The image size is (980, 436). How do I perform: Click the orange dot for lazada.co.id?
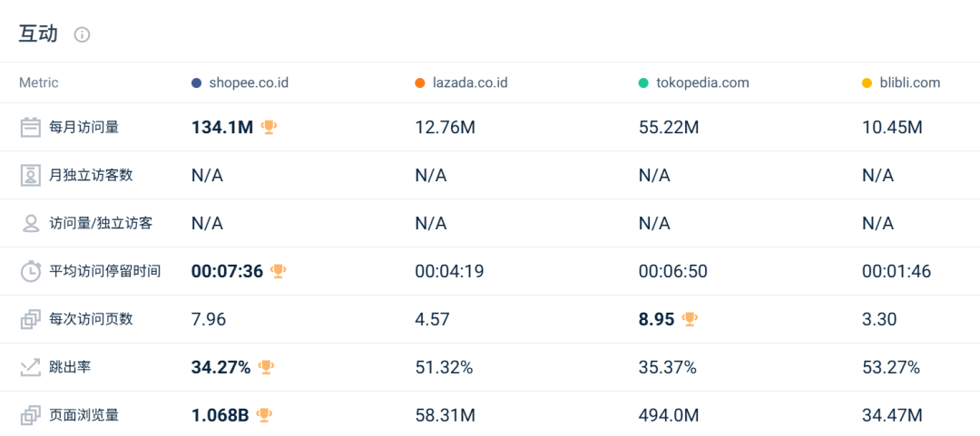tap(419, 83)
